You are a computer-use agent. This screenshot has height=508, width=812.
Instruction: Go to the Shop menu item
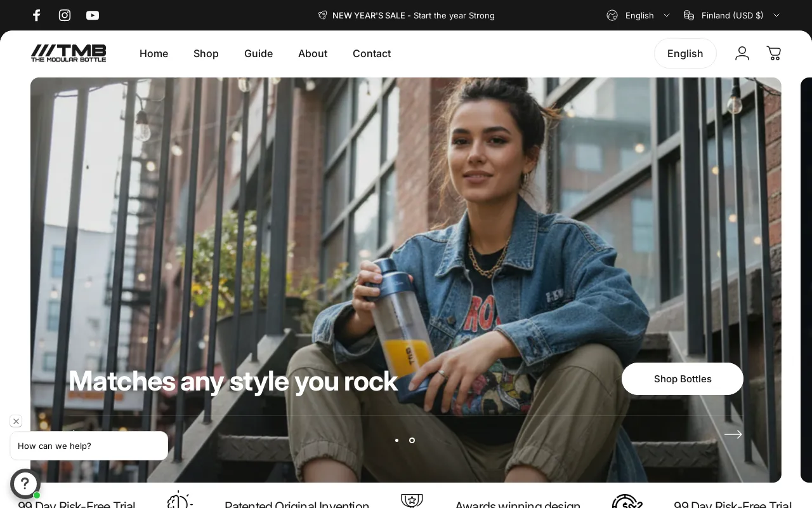click(206, 53)
